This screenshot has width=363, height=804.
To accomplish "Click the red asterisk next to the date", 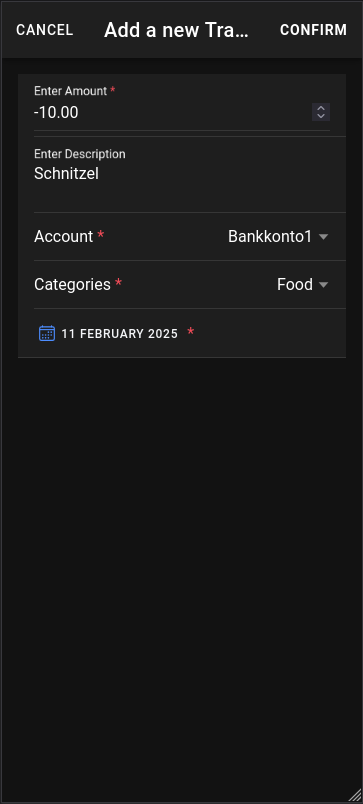I will pyautogui.click(x=191, y=332).
